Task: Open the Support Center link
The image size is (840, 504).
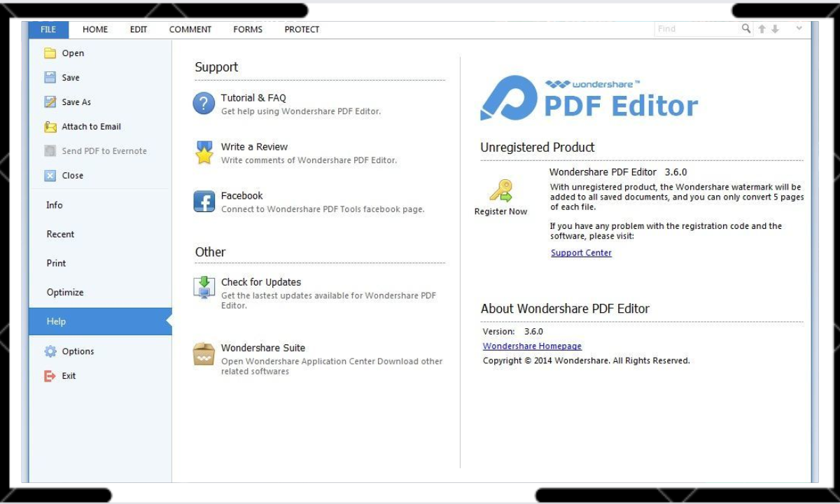Action: (x=581, y=253)
